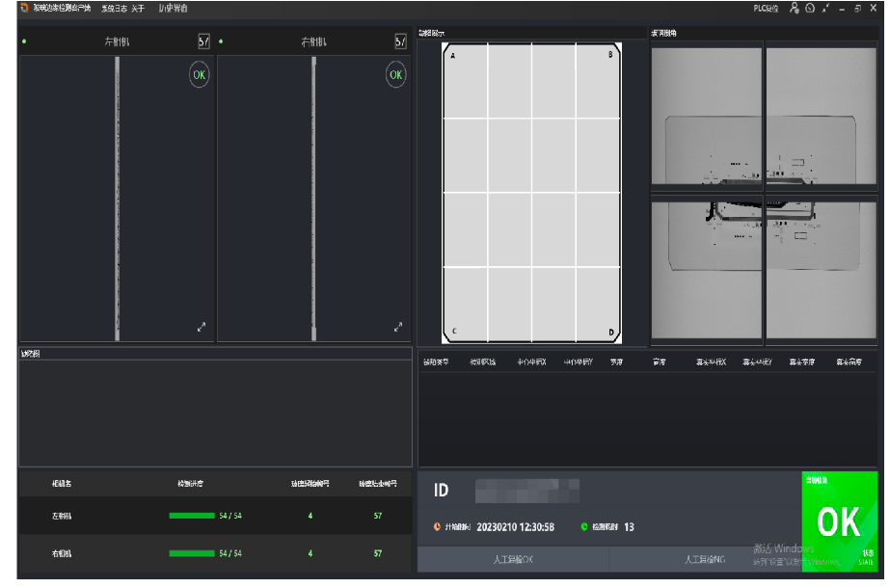Click the PLC reset button in title bar

coord(766,8)
